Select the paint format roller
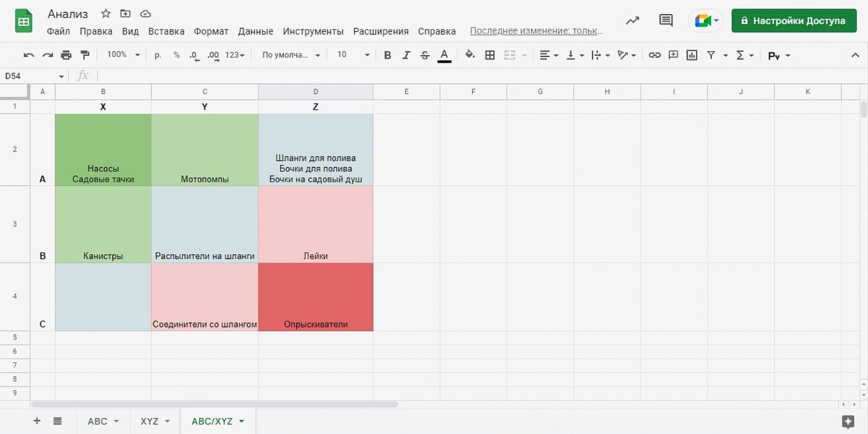 pyautogui.click(x=85, y=55)
